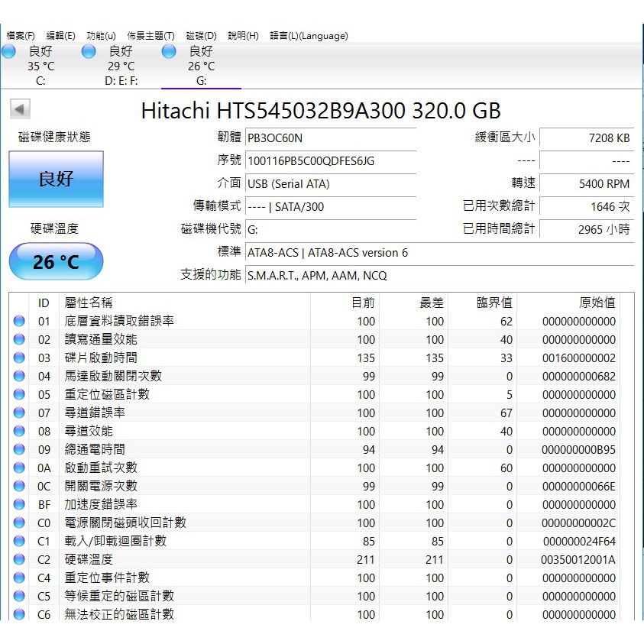Screen dimensions: 644x644
Task: Select the C1 load/unload cycle count row
Action: click(x=321, y=541)
